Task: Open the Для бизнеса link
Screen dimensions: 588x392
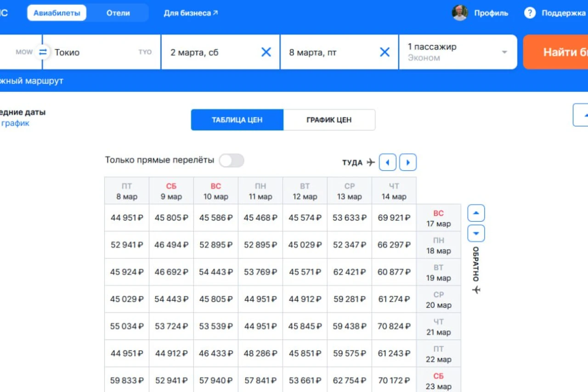Action: [191, 13]
